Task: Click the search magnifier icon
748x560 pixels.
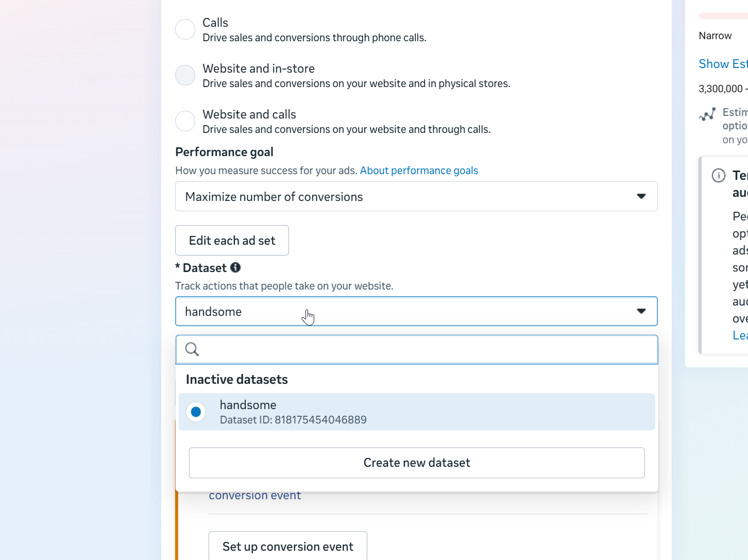Action: (x=192, y=349)
